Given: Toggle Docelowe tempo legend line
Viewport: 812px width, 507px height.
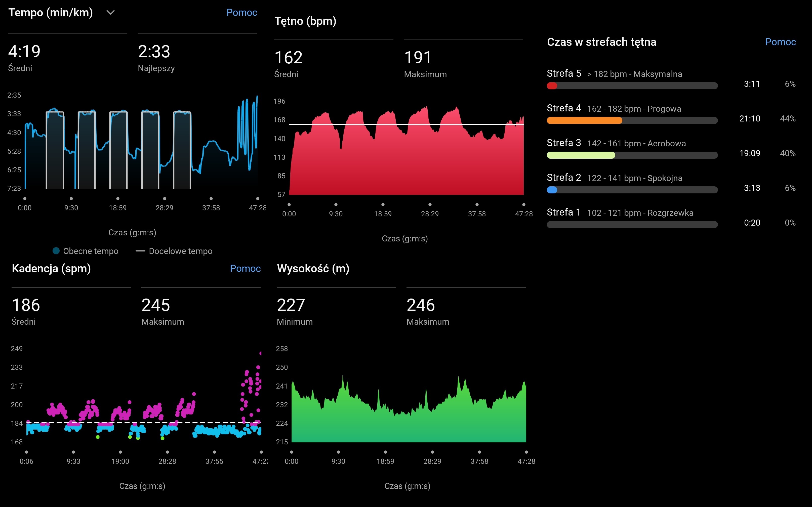Looking at the screenshot, I should click(x=140, y=251).
